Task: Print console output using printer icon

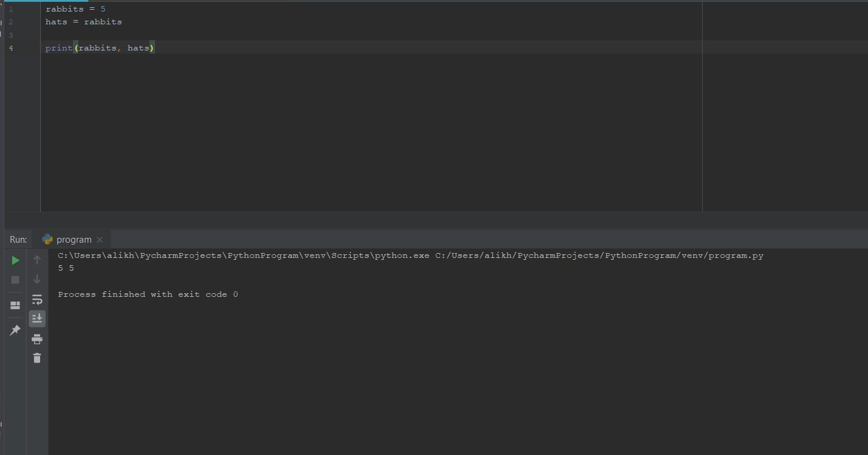Action: [x=37, y=339]
